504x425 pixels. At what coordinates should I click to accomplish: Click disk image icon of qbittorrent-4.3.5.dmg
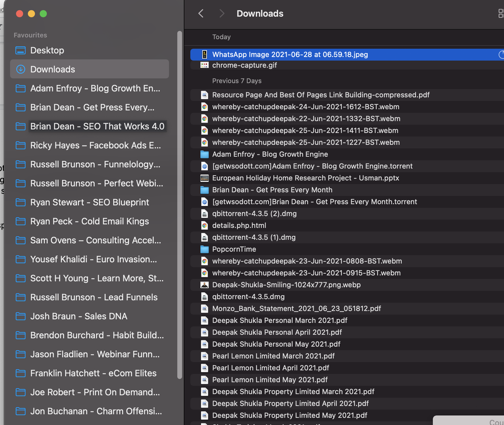204,297
